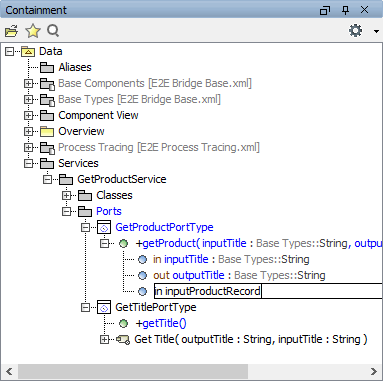The height and width of the screenshot is (381, 383).
Task: Collapse the Services package node
Action: [x=29, y=163]
